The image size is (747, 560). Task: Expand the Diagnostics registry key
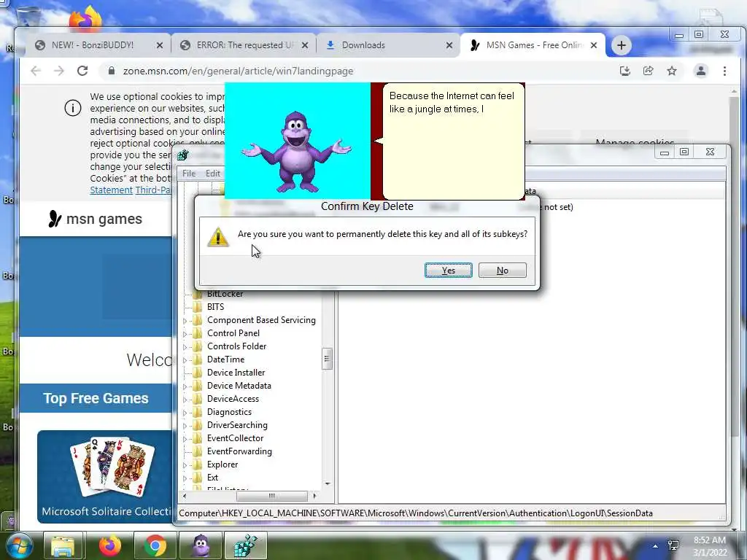tap(185, 413)
